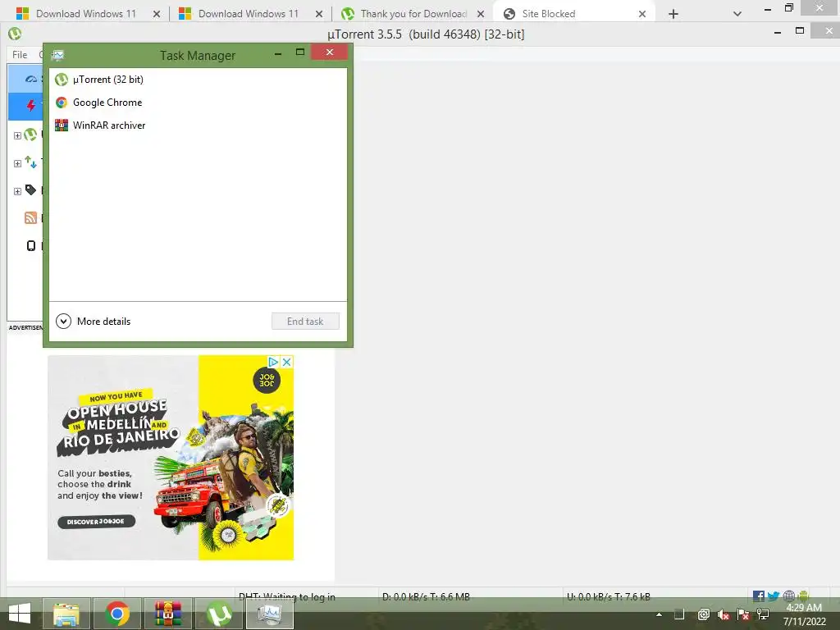Click the Devices icon in µTorrent sidebar

(31, 246)
